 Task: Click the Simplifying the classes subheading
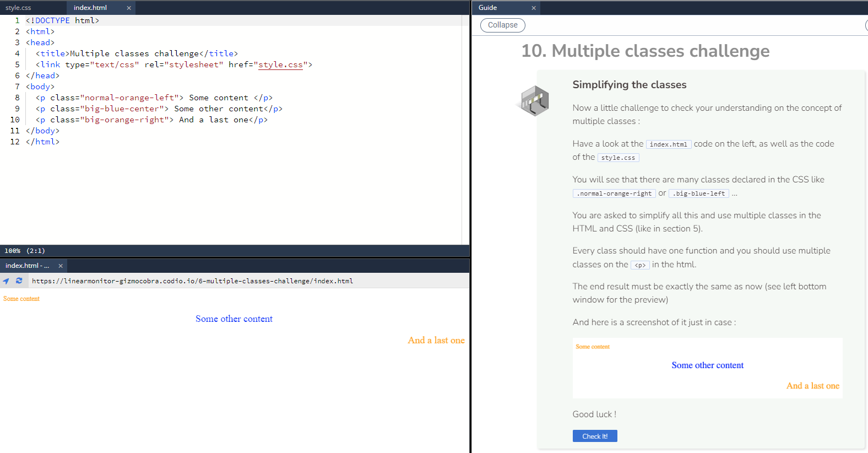point(630,85)
